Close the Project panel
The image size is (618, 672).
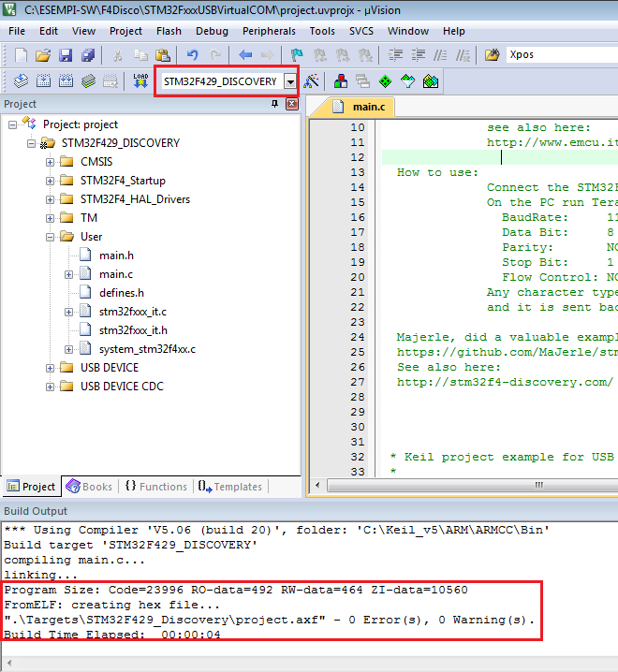(292, 104)
